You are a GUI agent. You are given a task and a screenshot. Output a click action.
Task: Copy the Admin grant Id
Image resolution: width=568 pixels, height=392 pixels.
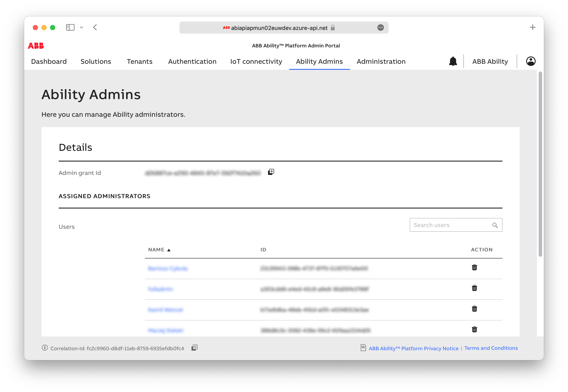coord(271,172)
